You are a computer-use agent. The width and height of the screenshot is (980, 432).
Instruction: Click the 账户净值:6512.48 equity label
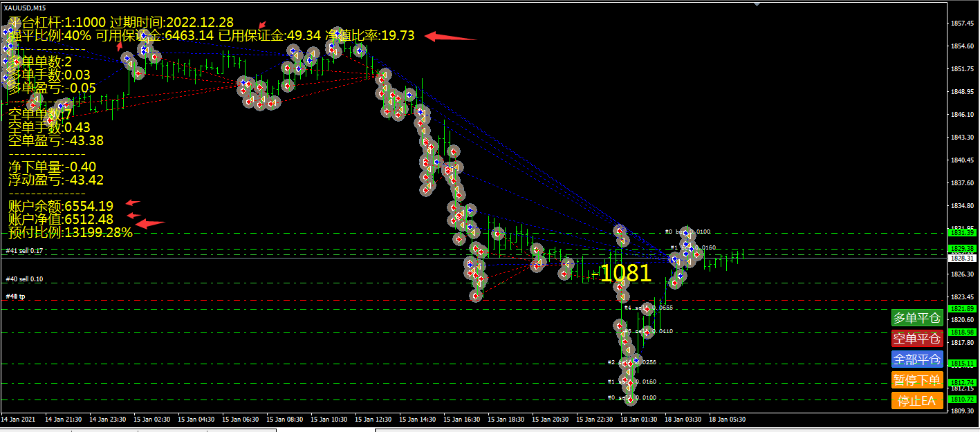[61, 219]
